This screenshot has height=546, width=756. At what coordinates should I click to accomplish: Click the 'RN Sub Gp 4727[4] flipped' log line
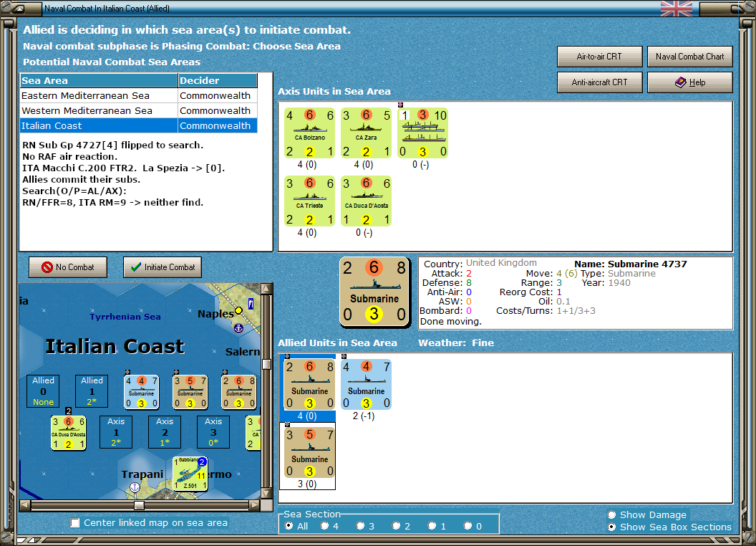pyautogui.click(x=112, y=145)
